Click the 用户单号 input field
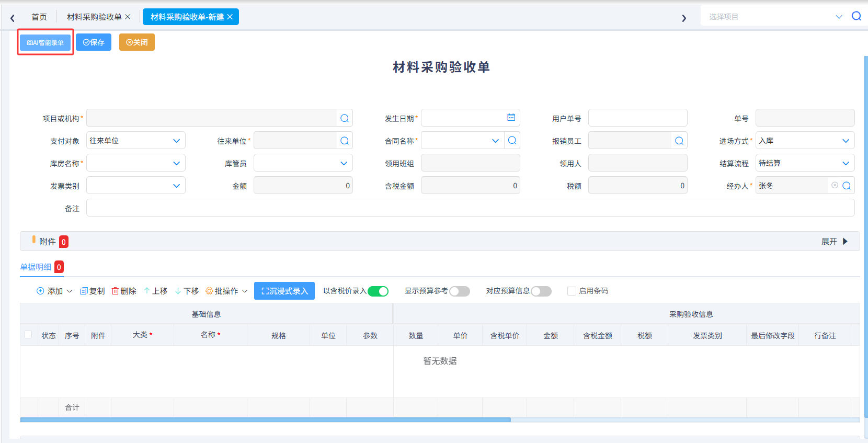This screenshot has height=443, width=868. tap(638, 118)
